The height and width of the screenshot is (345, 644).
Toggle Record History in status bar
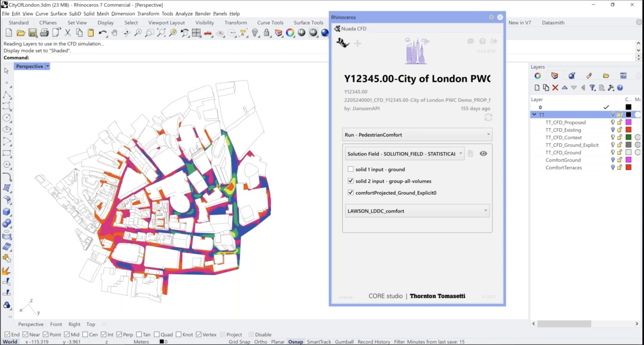[x=374, y=342]
